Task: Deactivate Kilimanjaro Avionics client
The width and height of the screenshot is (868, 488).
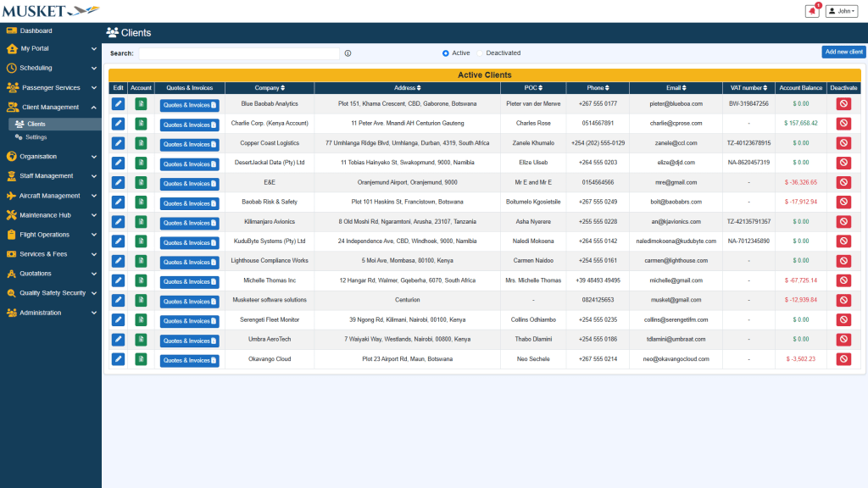Action: coord(843,222)
